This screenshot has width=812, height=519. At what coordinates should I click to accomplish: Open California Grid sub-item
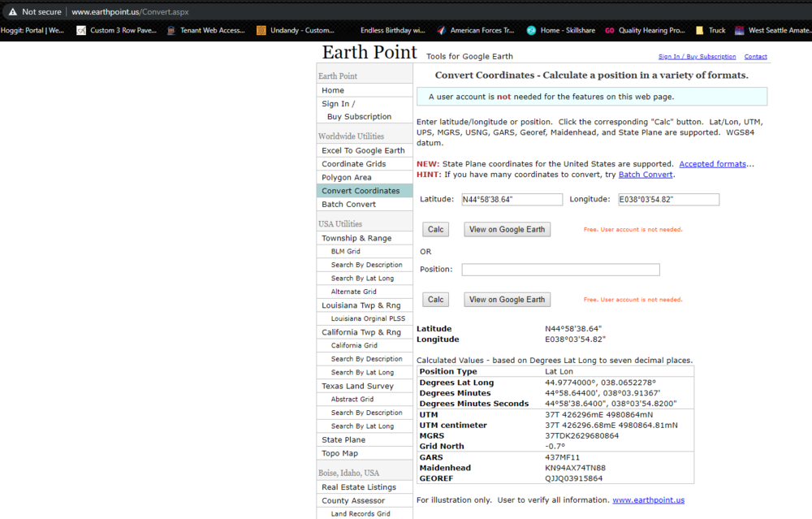click(x=365, y=345)
